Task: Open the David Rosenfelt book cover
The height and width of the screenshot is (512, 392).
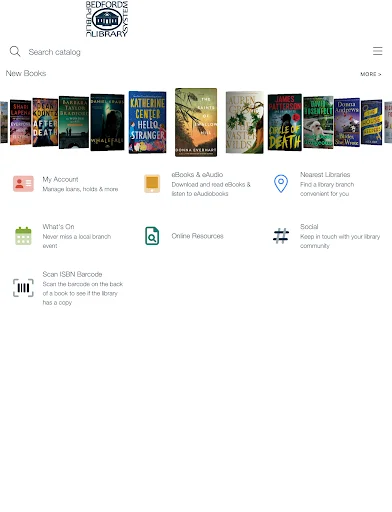Action: [318, 122]
